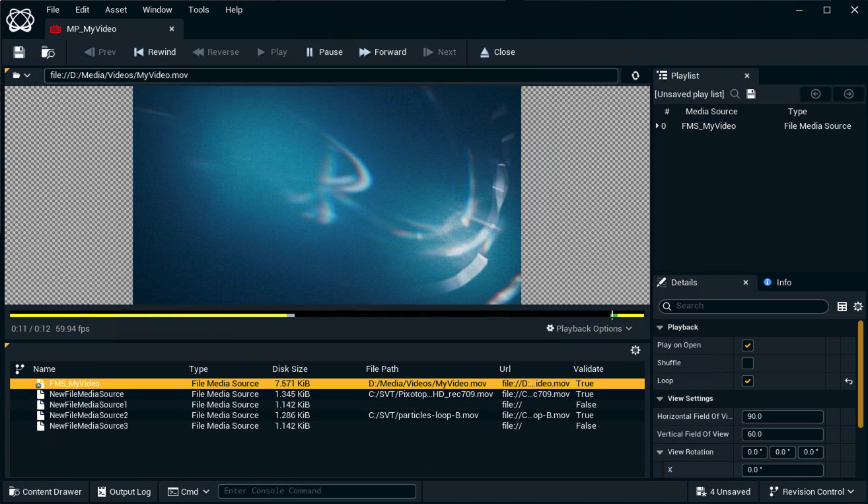Open media source list settings gear
The image size is (868, 504).
635,350
